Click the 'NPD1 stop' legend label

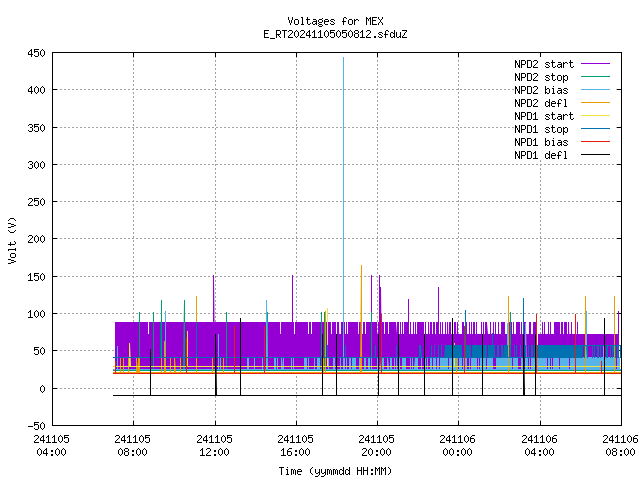(541, 129)
